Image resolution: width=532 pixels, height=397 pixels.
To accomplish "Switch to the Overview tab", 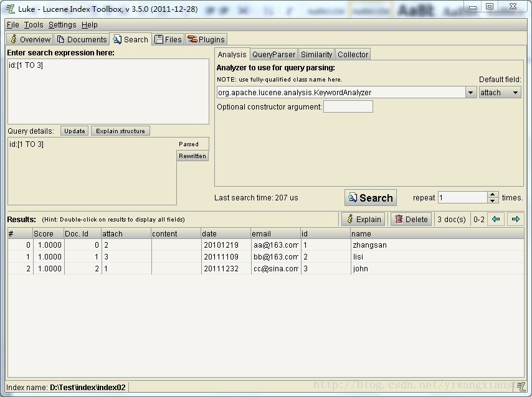I will 30,39.
